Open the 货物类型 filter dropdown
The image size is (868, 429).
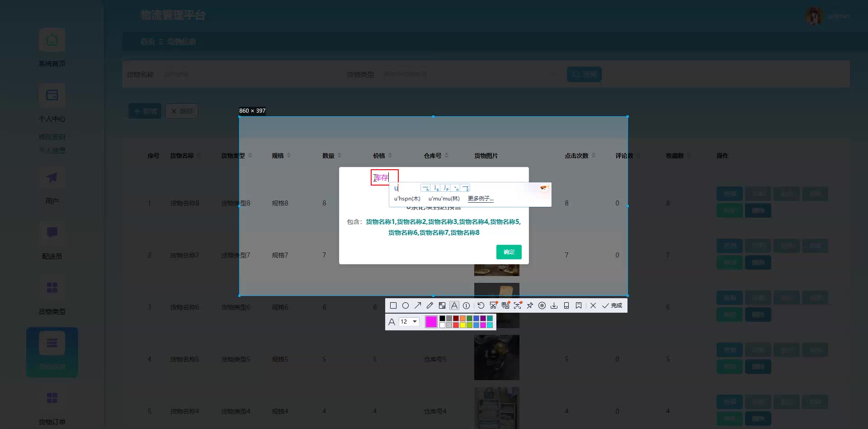471,74
